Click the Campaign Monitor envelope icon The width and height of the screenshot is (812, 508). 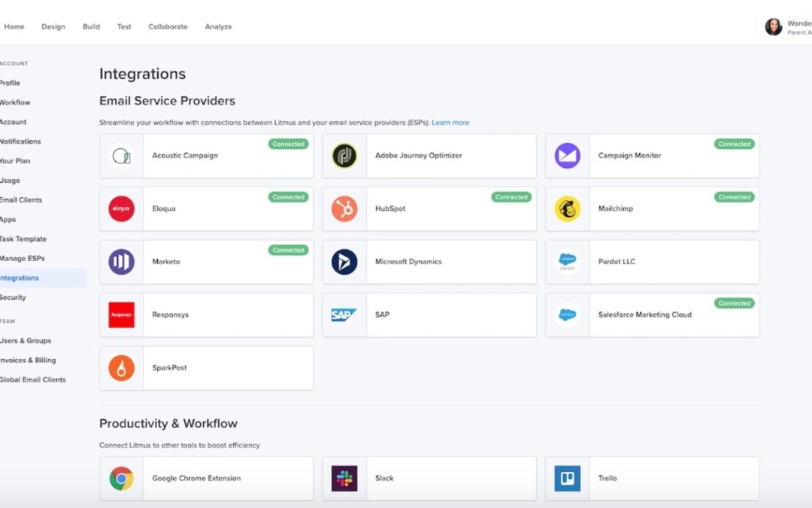click(567, 156)
